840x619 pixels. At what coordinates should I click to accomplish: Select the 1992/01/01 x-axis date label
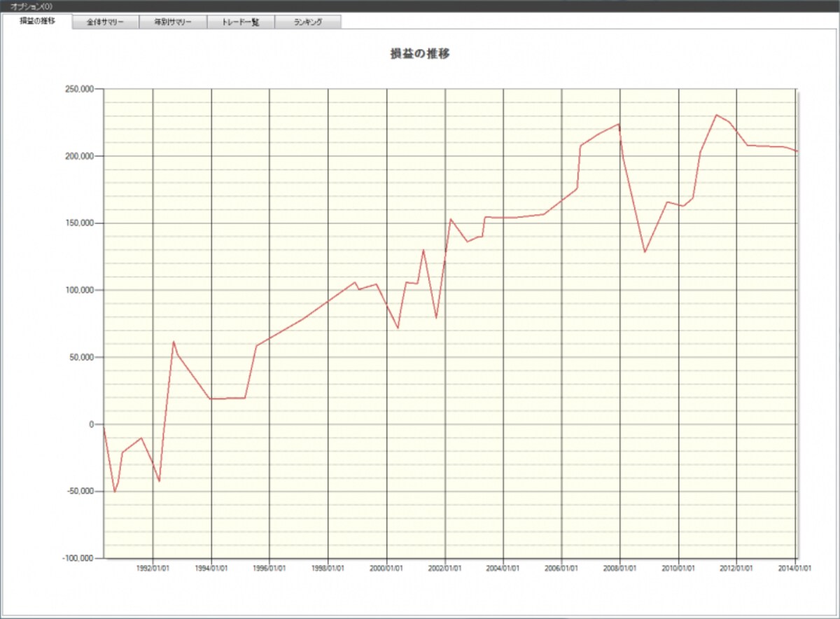pos(153,569)
